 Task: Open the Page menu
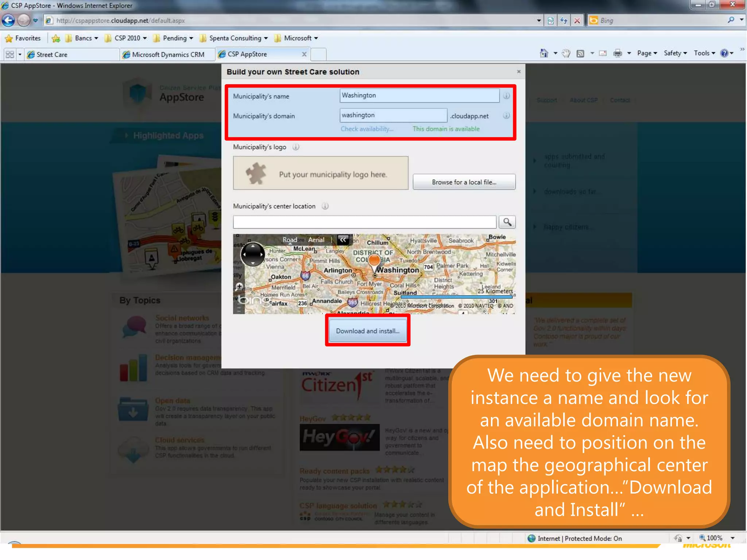[647, 53]
